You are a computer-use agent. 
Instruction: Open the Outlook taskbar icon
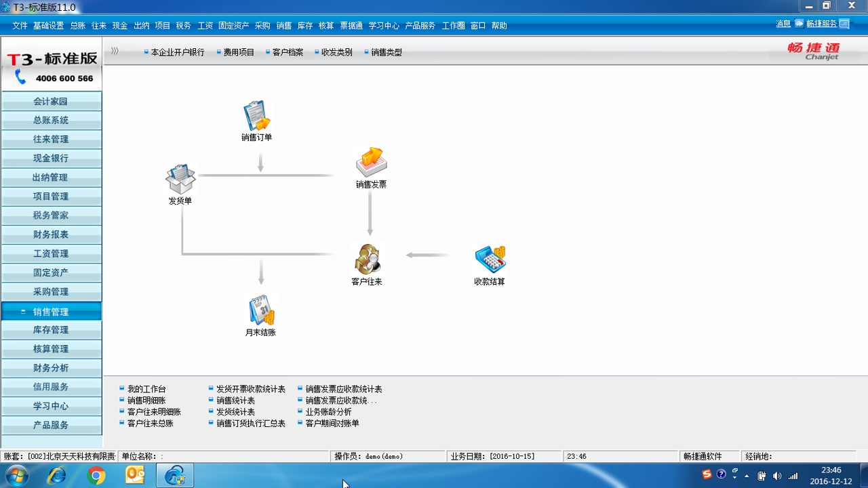(136, 476)
